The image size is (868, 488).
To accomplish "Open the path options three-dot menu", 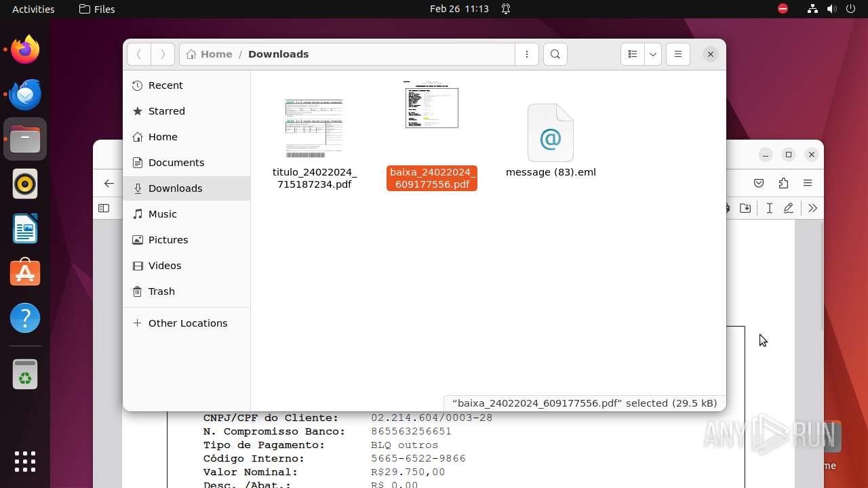I will pyautogui.click(x=527, y=54).
